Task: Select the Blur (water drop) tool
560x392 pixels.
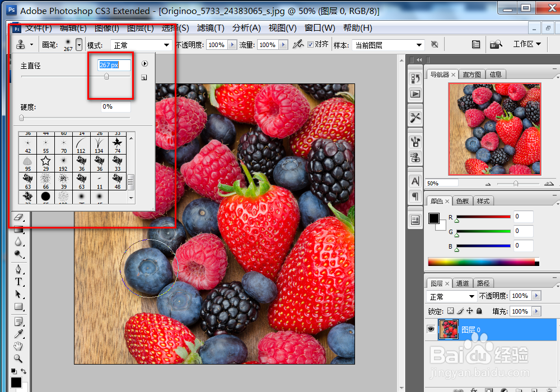Action: point(18,242)
